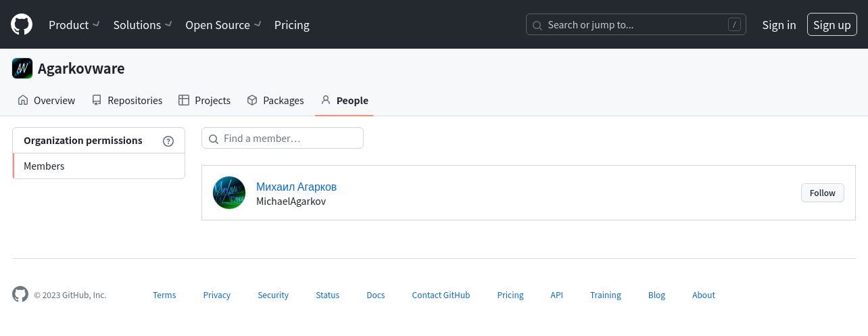
Task: Click MichaelAgarkov username text
Action: click(x=291, y=201)
